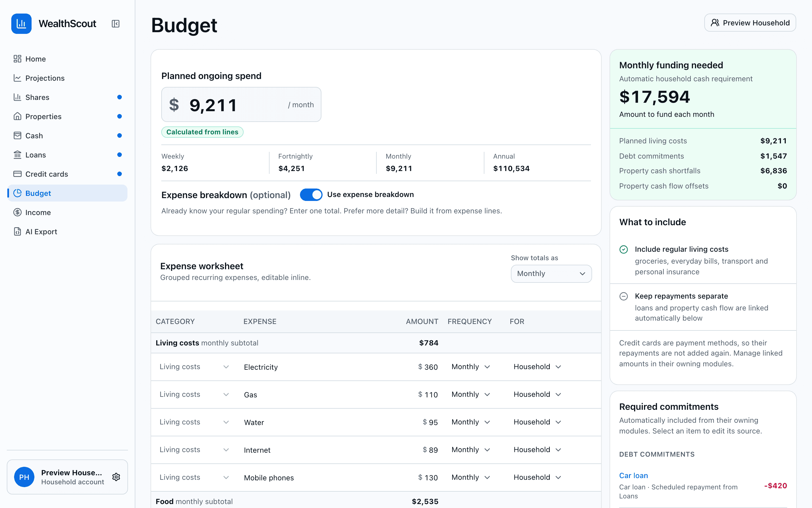Open the Car loan link
The height and width of the screenshot is (508, 812).
pyautogui.click(x=634, y=476)
